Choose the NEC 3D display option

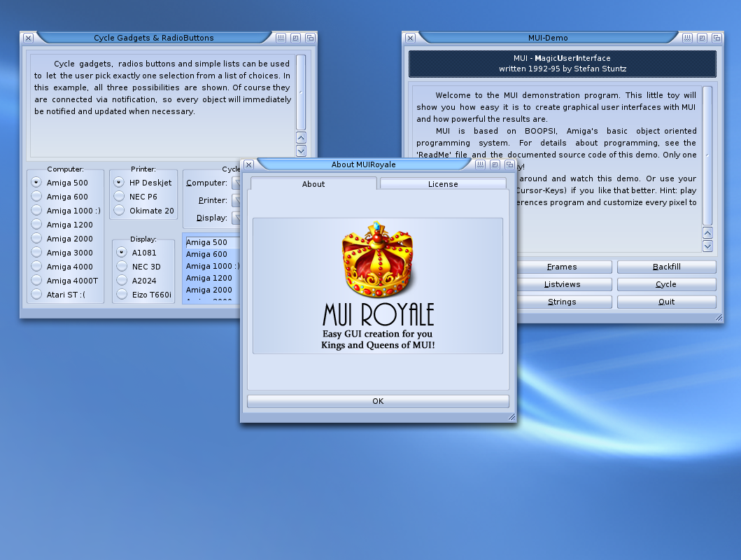pyautogui.click(x=122, y=267)
